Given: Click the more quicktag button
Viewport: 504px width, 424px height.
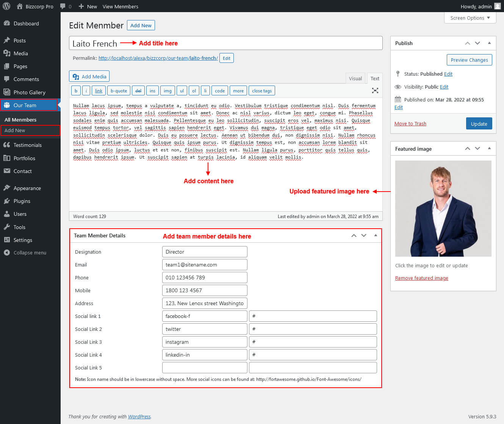Looking at the screenshot, I should click(x=238, y=91).
